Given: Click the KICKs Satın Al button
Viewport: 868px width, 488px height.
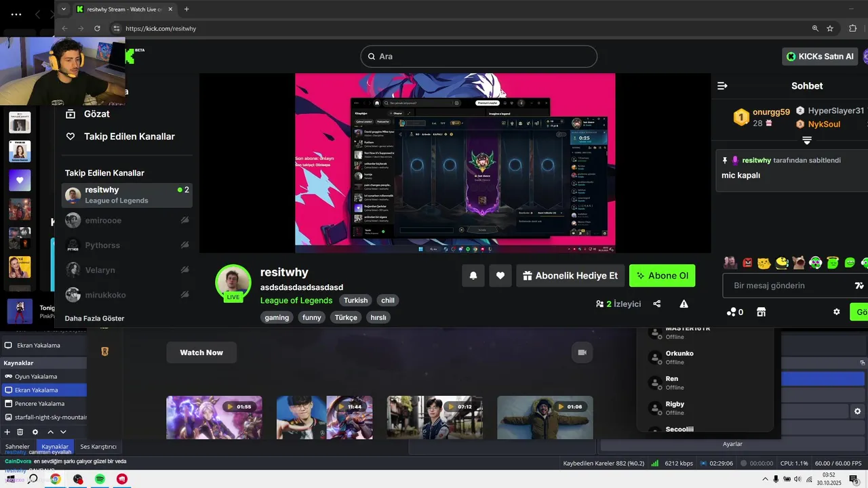Looking at the screenshot, I should point(821,56).
